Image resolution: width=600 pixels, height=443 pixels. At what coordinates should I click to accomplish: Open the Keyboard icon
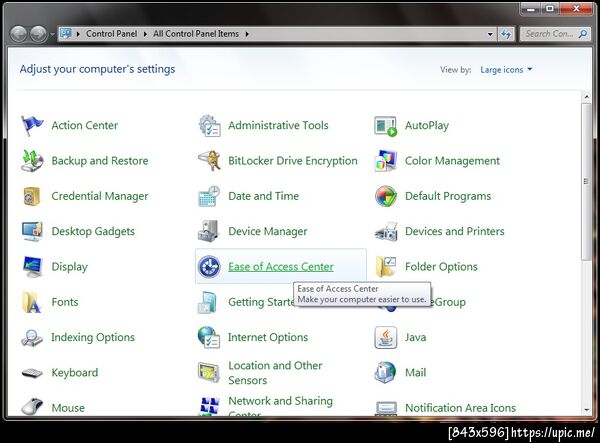click(x=32, y=373)
